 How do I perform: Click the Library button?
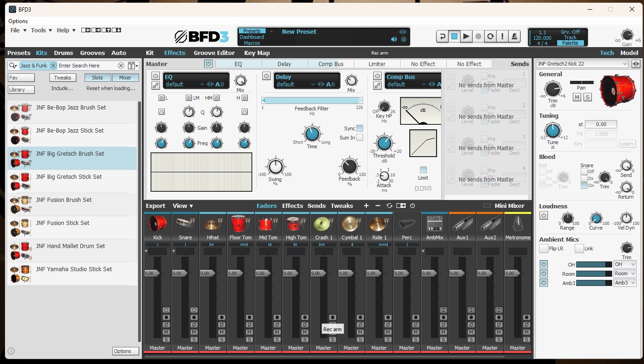pos(21,90)
